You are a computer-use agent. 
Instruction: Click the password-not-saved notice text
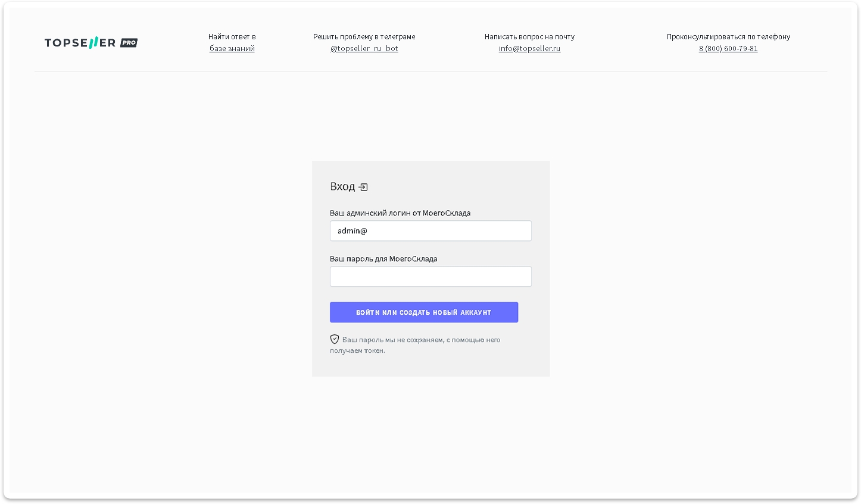pyautogui.click(x=420, y=340)
